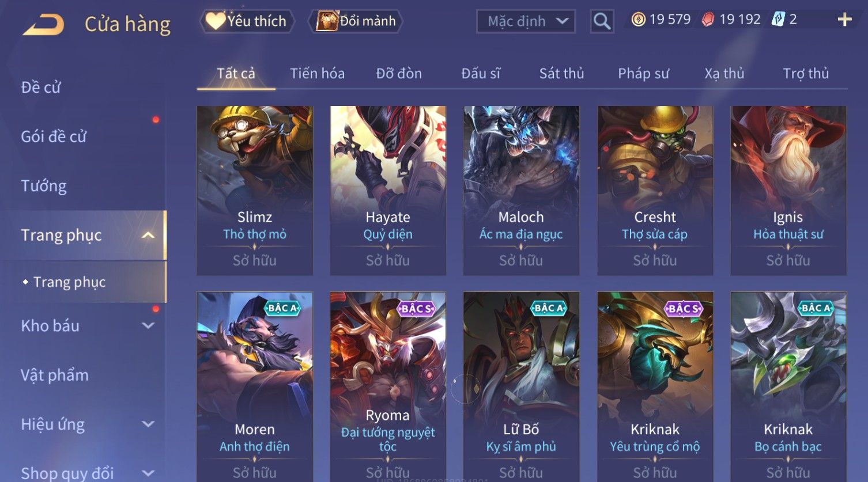Screen dimensions: 868x482
Task: Open Gói đề cử in sidebar
Action: click(x=54, y=136)
